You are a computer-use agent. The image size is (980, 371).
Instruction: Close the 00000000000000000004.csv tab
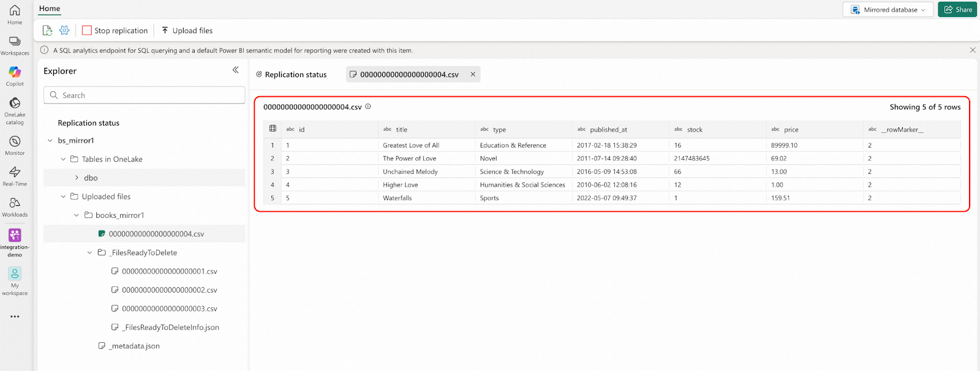click(x=473, y=75)
